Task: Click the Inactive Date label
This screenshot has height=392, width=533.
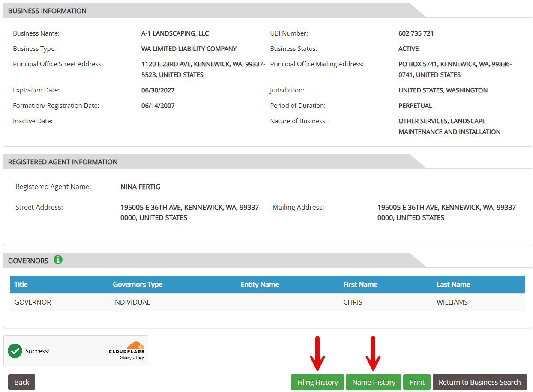Action: click(33, 121)
